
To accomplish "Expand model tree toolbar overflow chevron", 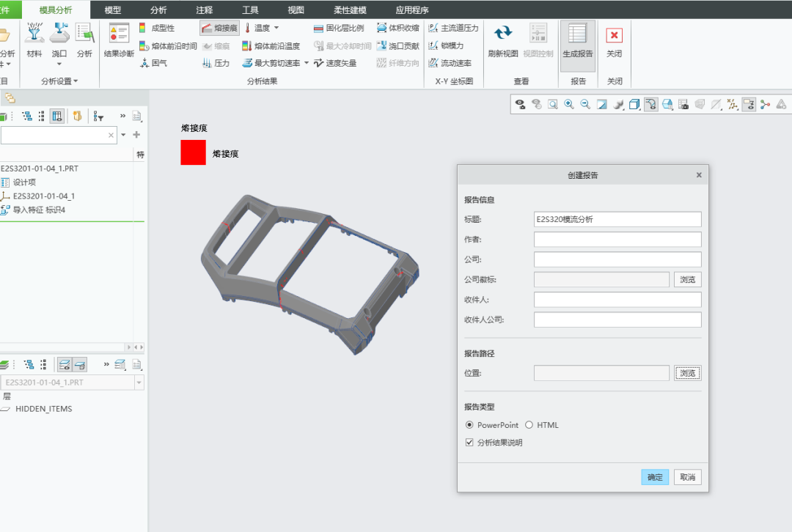I will coord(122,116).
